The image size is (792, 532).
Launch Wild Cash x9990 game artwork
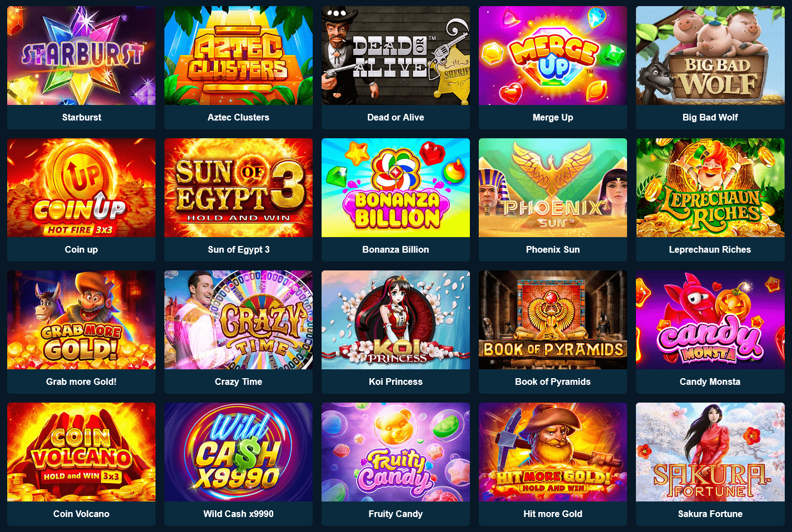pyautogui.click(x=238, y=452)
